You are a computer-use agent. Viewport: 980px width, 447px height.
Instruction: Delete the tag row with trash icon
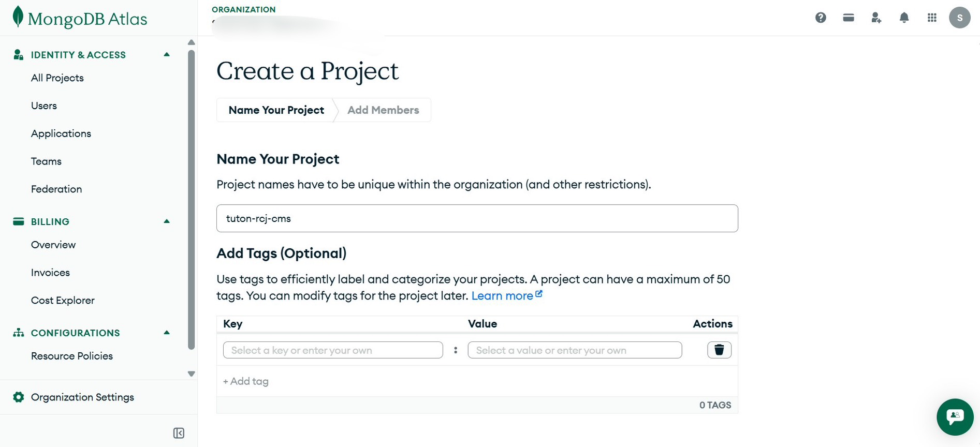[x=719, y=350]
